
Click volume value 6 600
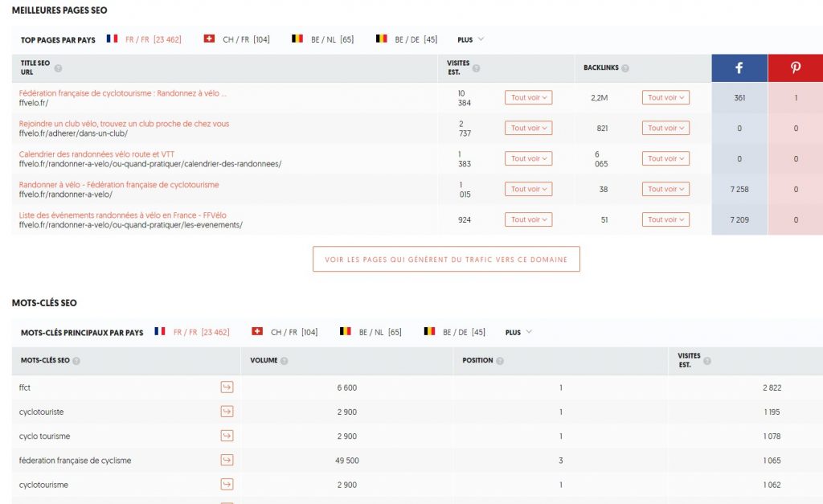(x=347, y=387)
